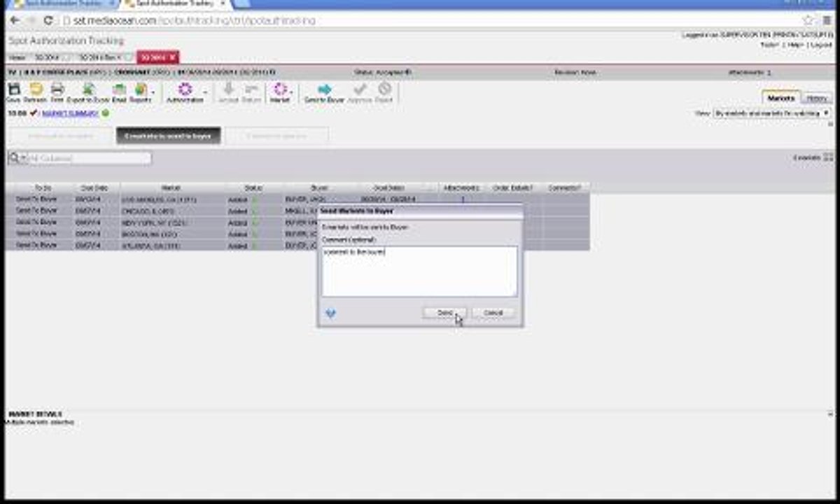This screenshot has width=840, height=504.
Task: Click Send button in dialog
Action: 445,313
